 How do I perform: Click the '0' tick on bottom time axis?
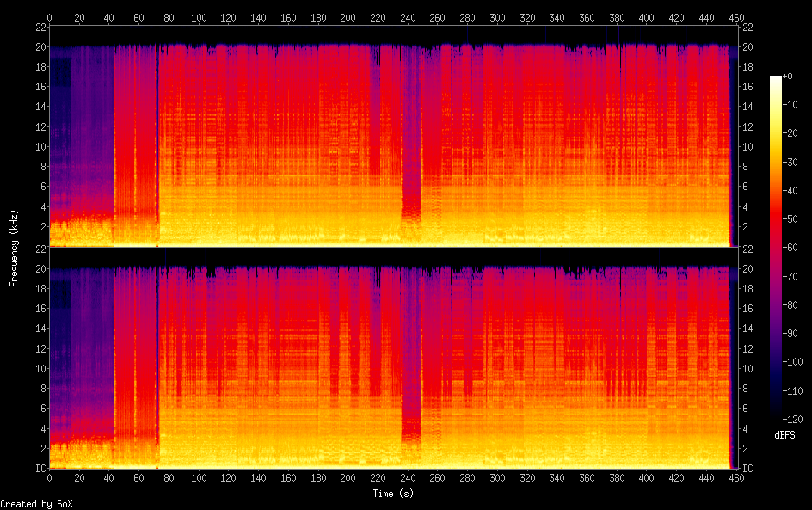point(50,478)
